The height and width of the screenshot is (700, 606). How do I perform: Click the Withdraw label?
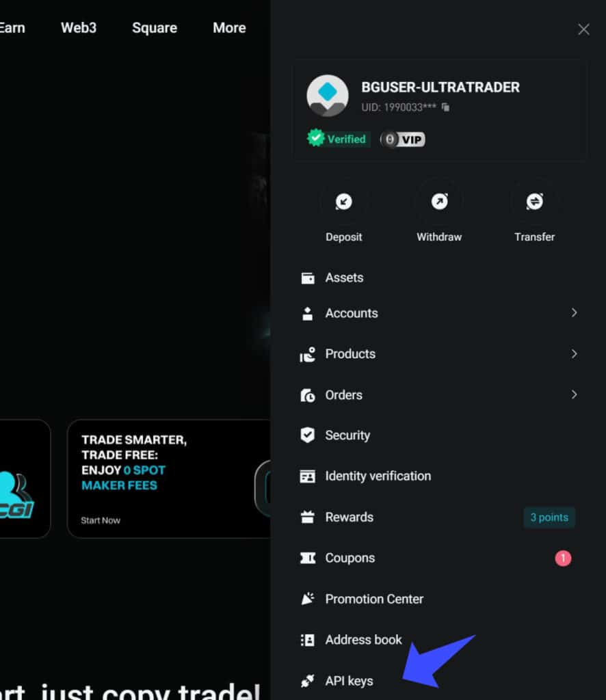pyautogui.click(x=439, y=237)
